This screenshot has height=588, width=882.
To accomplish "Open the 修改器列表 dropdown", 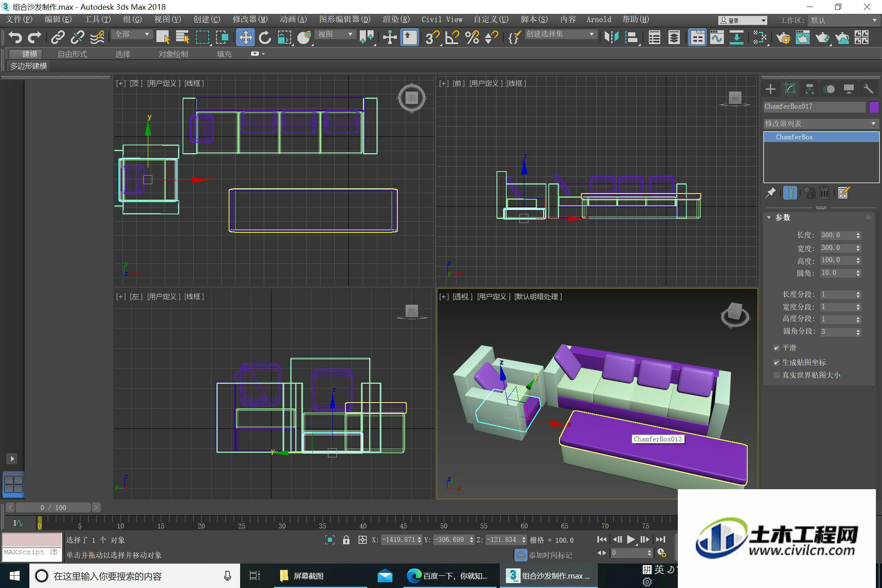I will point(821,123).
